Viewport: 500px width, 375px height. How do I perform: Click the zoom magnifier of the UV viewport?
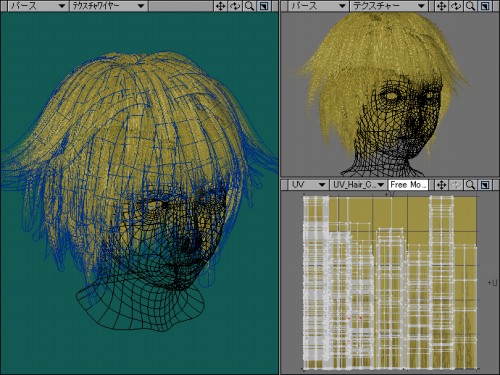tap(470, 185)
